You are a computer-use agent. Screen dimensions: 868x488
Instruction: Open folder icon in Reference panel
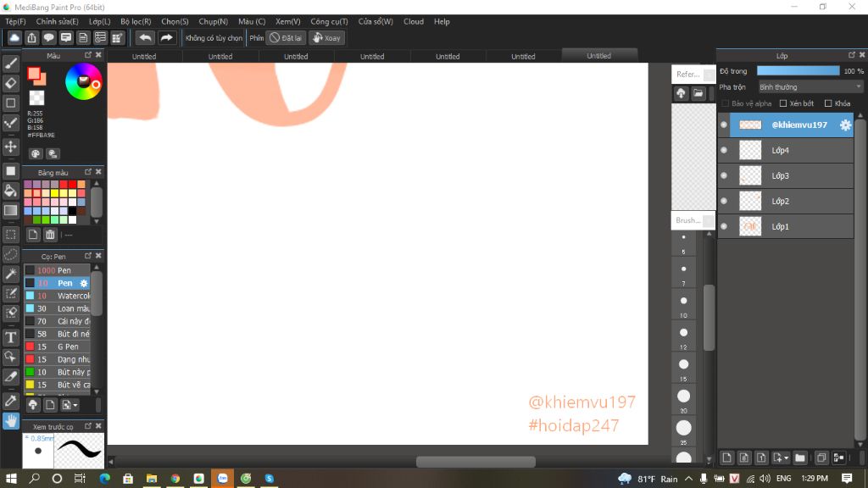(698, 93)
